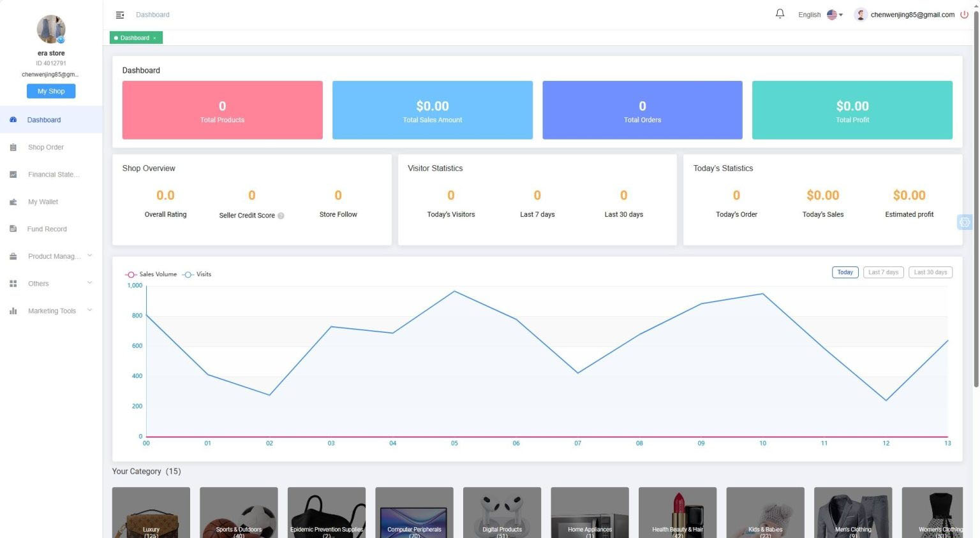Click the Shop Order clipboard icon
Screen dimensions: 980x538
[13, 147]
